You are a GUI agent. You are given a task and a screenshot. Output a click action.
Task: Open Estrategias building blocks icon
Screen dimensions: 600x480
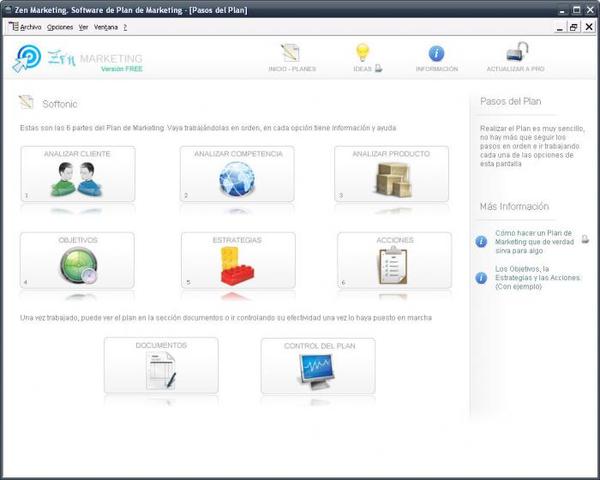pos(238,266)
